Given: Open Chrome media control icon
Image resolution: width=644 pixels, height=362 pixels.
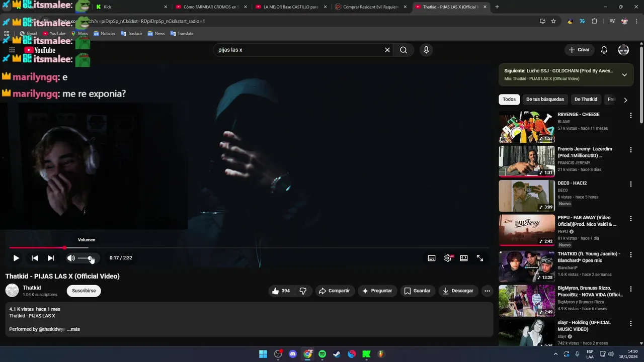Looking at the screenshot, I should pyautogui.click(x=612, y=21).
